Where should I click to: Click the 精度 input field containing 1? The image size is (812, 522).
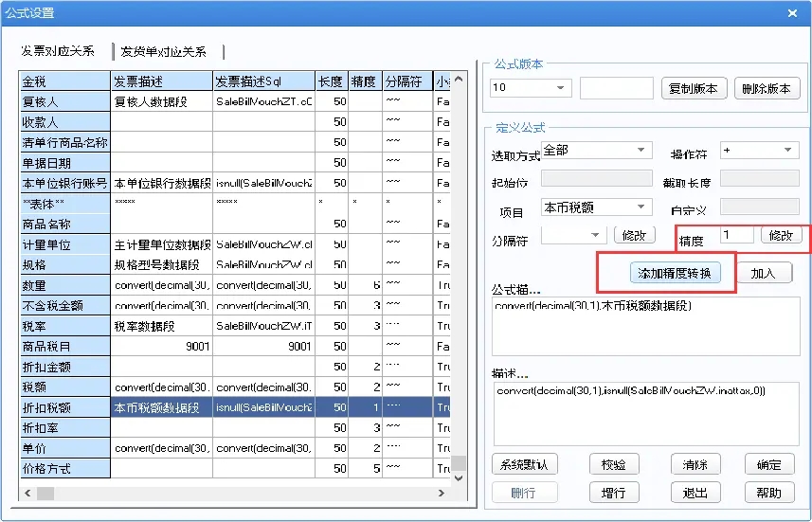tap(736, 235)
